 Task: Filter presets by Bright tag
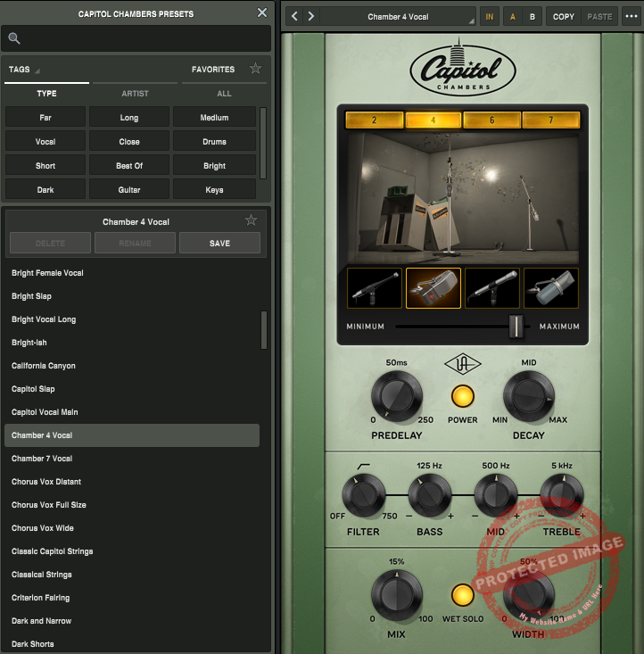pos(214,166)
